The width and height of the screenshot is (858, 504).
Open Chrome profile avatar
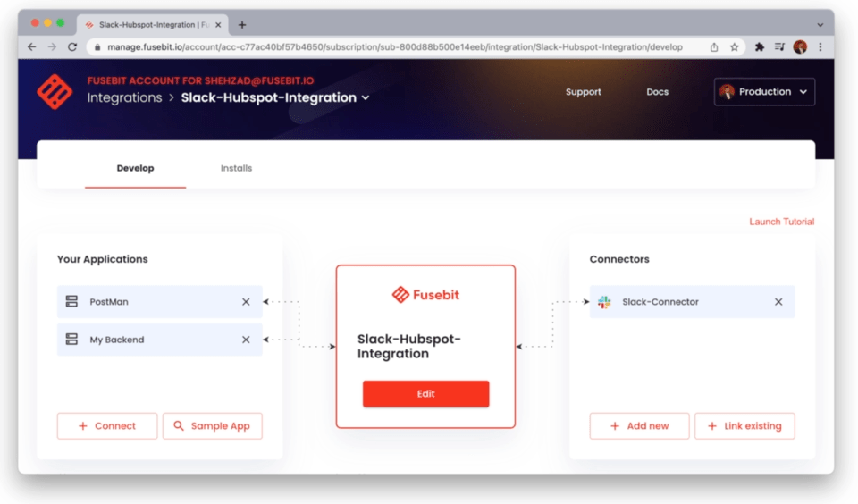(x=800, y=47)
